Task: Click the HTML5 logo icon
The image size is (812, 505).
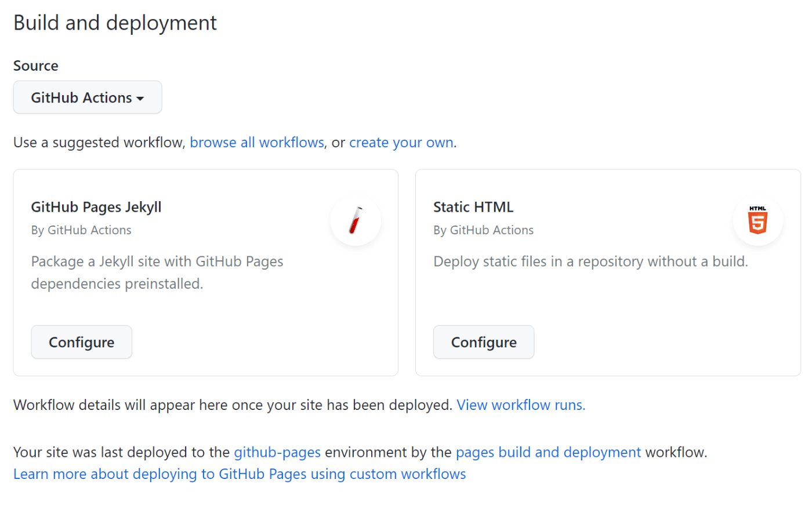Action: [757, 220]
